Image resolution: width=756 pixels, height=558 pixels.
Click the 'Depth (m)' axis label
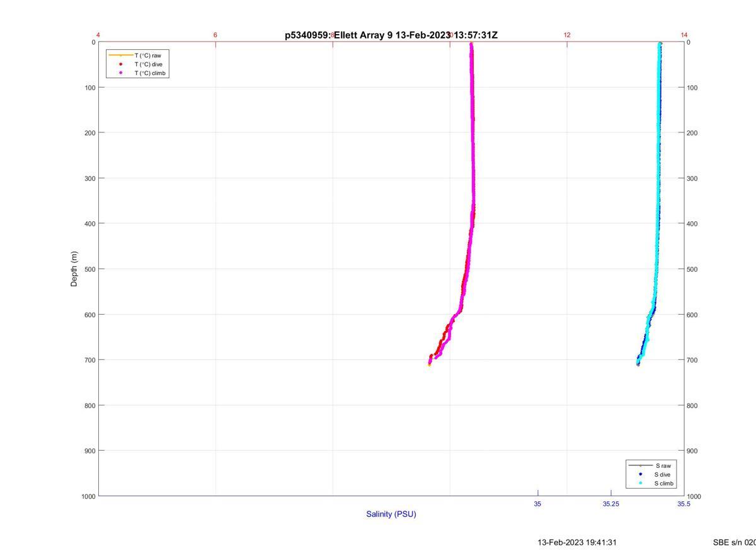pos(74,269)
